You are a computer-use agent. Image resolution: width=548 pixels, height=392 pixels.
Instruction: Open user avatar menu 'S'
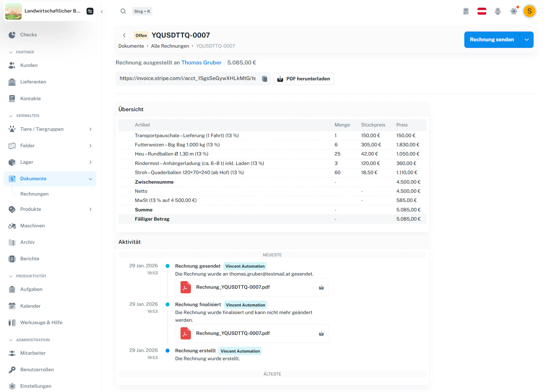pyautogui.click(x=529, y=11)
